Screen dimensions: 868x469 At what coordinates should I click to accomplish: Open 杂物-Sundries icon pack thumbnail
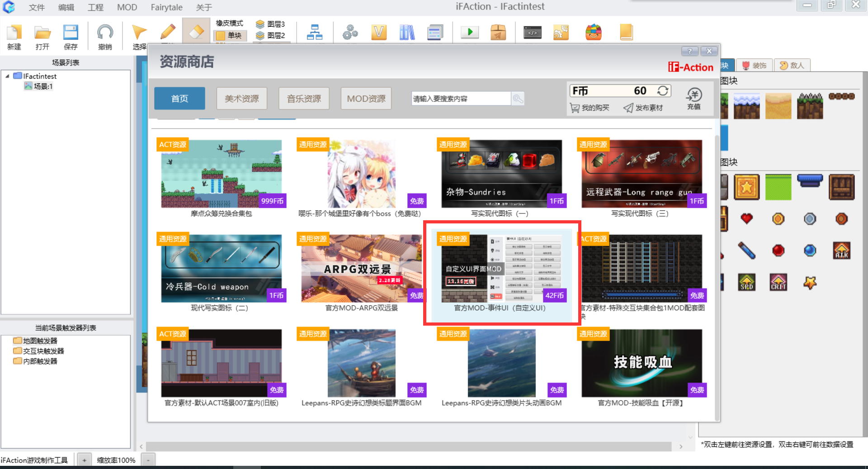tap(501, 174)
